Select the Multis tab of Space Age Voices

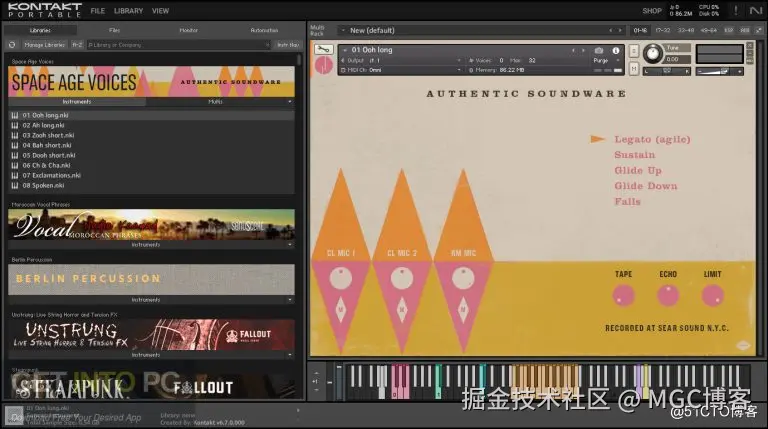(215, 102)
